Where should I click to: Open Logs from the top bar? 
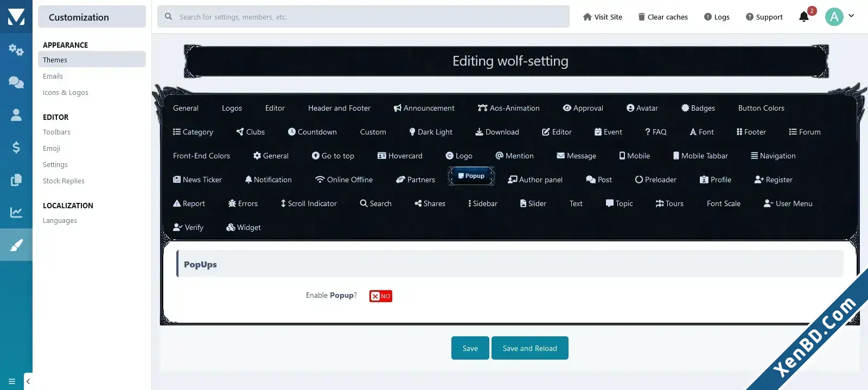coord(717,17)
